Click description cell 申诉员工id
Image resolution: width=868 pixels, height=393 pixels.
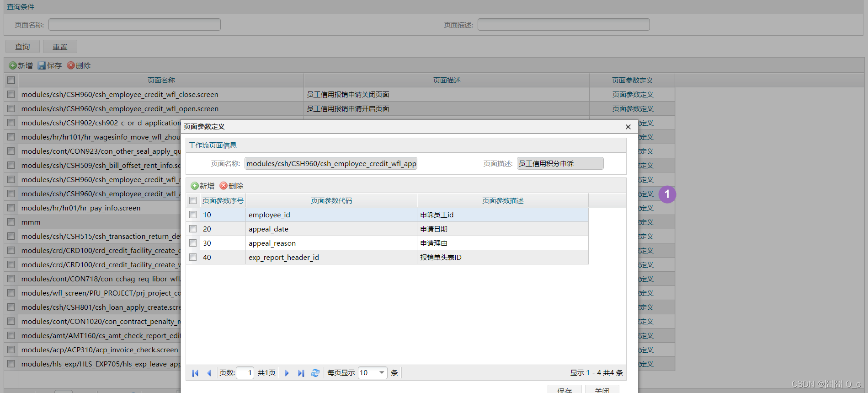pyautogui.click(x=503, y=215)
